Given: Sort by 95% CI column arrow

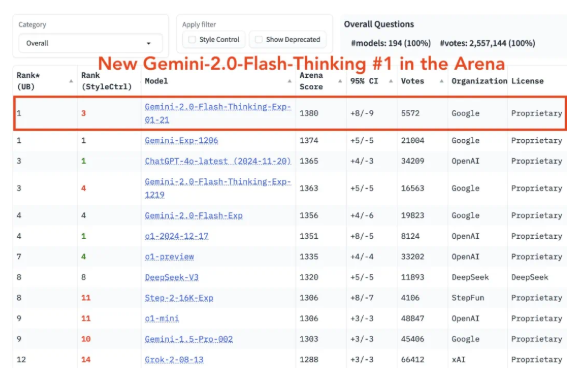Looking at the screenshot, I should (391, 81).
